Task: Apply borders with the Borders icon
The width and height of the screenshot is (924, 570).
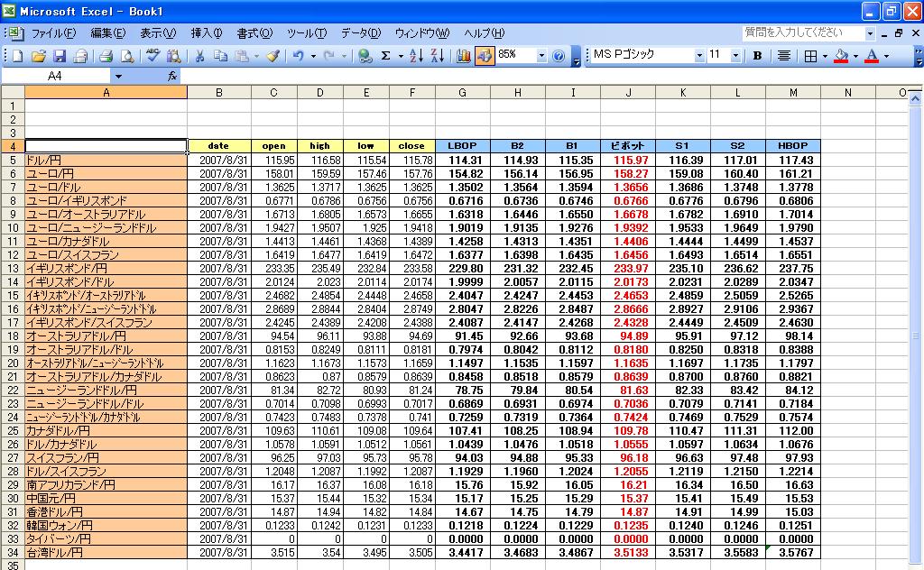Action: [x=811, y=56]
